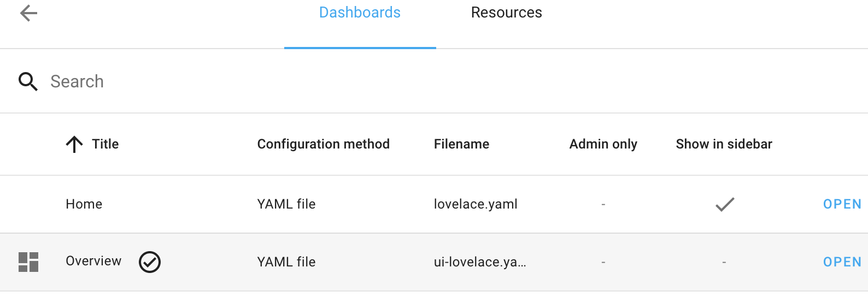Click the Title sort arrow icon
The height and width of the screenshot is (297, 868).
tap(74, 144)
